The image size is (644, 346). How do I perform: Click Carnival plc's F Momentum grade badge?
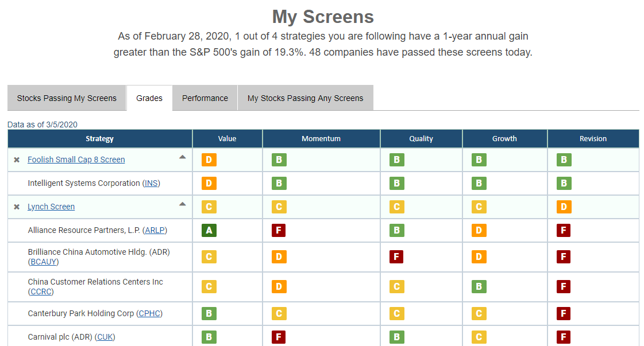279,337
